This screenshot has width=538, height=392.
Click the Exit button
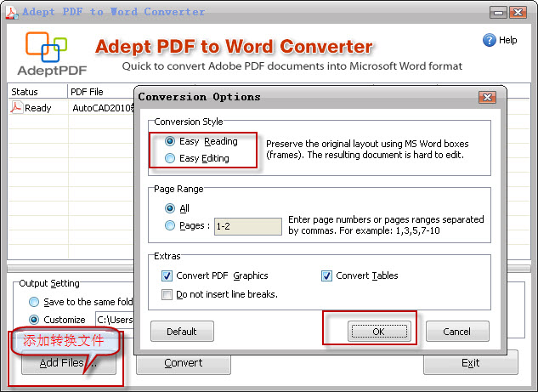470,363
